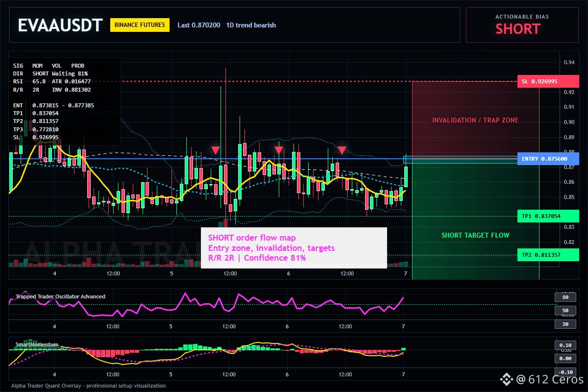Click date label 5 under the SmartMomentum pane
588x392 pixels.
tap(171, 374)
